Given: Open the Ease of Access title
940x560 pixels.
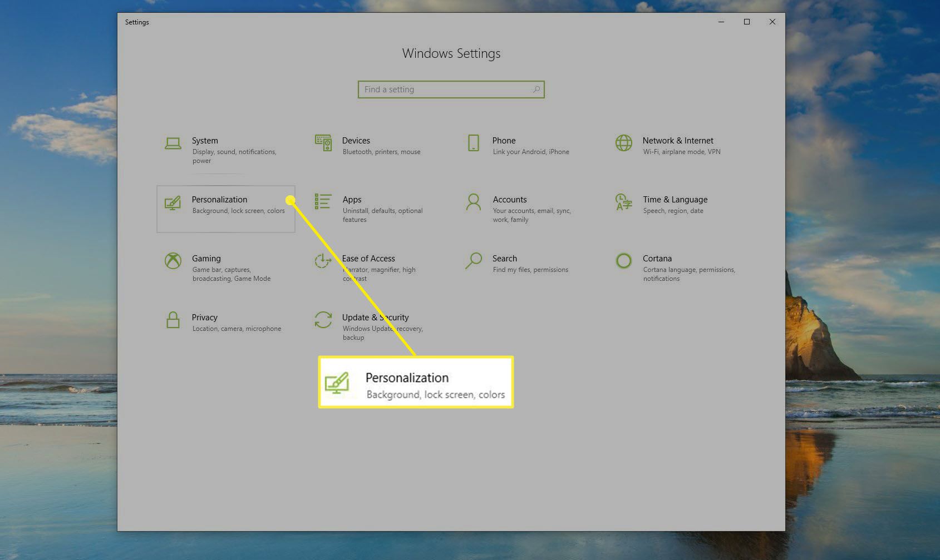Looking at the screenshot, I should point(368,259).
